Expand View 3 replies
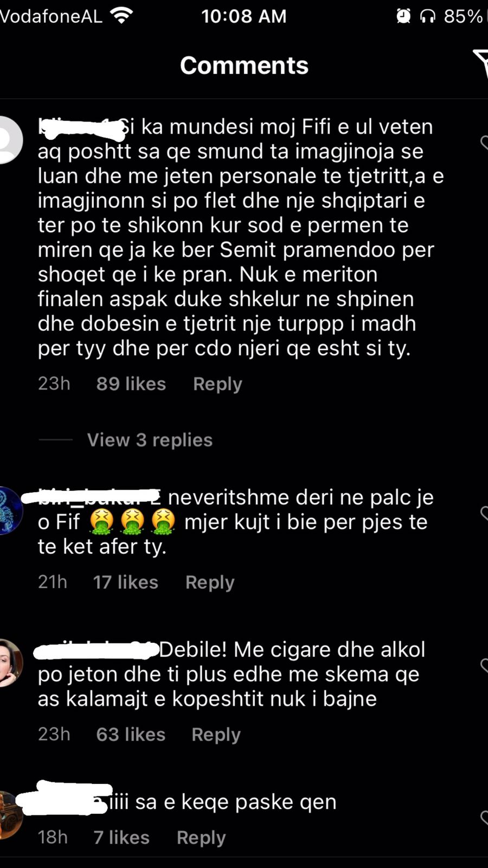Viewport: 488px width, 868px height. tap(150, 439)
